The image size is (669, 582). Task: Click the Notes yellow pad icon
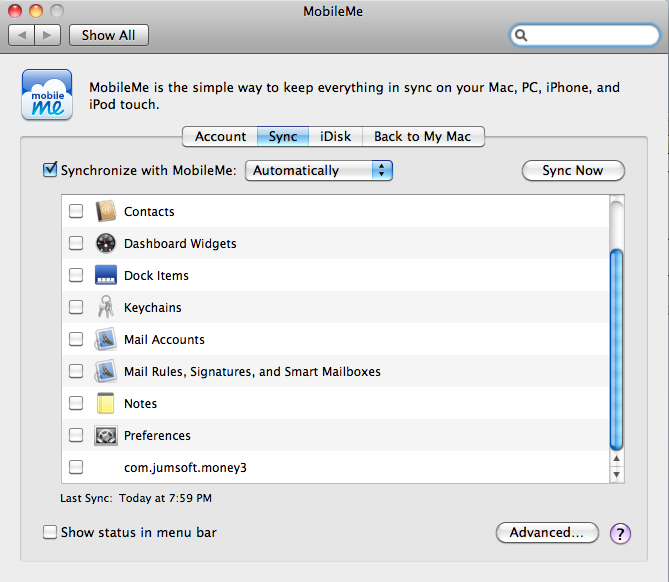click(105, 403)
